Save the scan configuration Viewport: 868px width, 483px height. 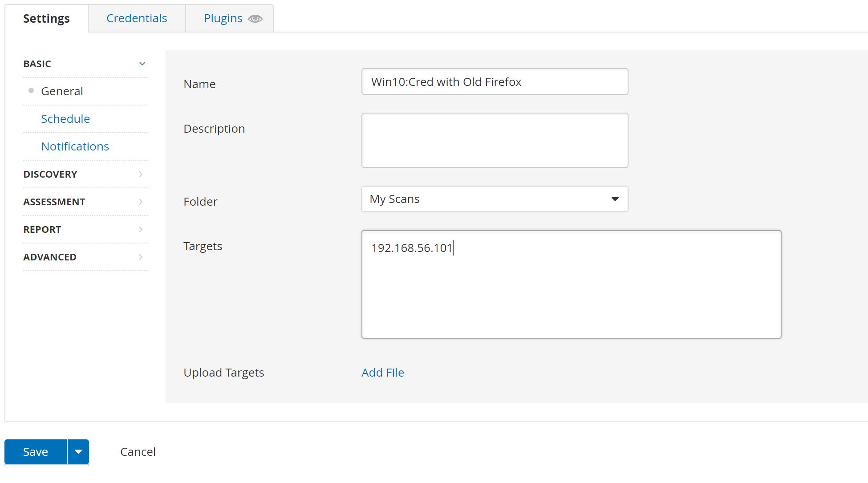click(x=36, y=452)
